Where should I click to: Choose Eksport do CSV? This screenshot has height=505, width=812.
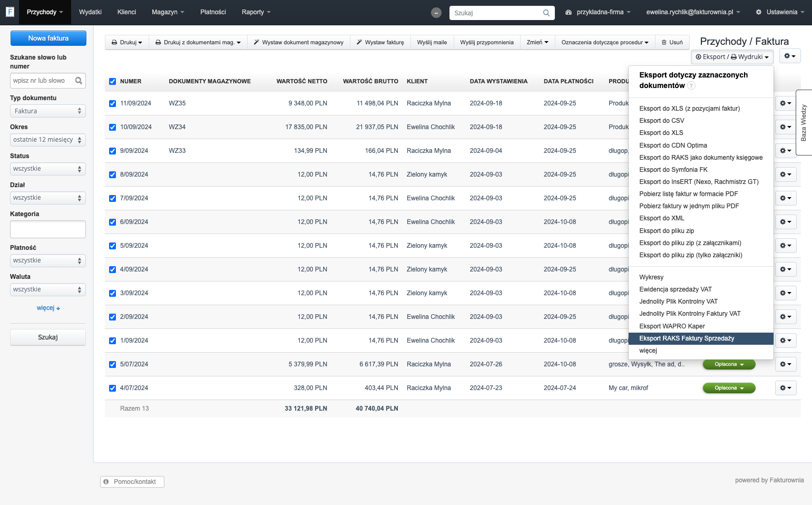[662, 121]
